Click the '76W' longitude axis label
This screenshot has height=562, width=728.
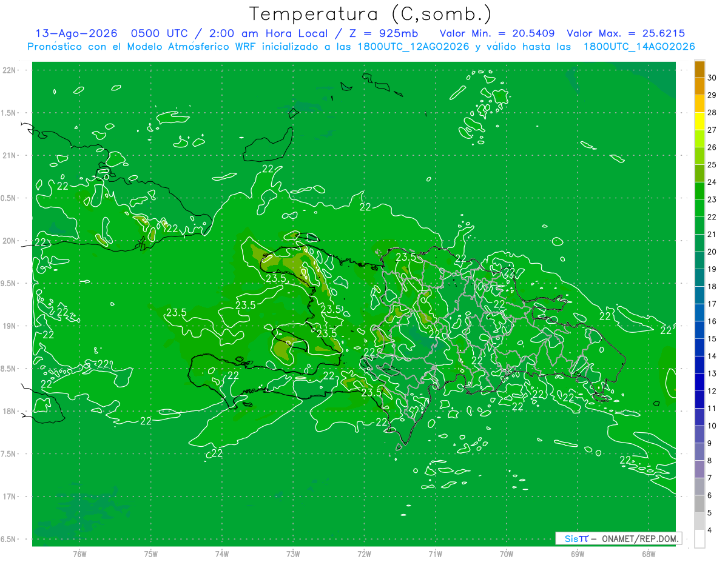79,554
